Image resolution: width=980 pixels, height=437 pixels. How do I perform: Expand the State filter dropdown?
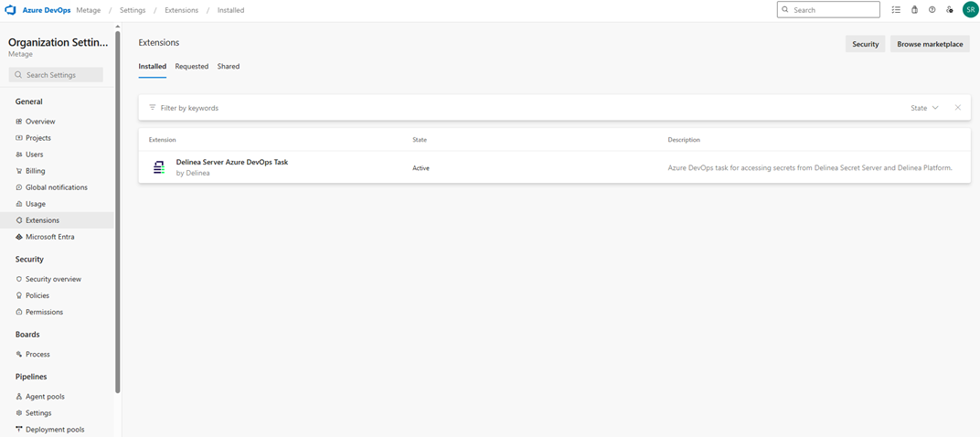point(924,108)
